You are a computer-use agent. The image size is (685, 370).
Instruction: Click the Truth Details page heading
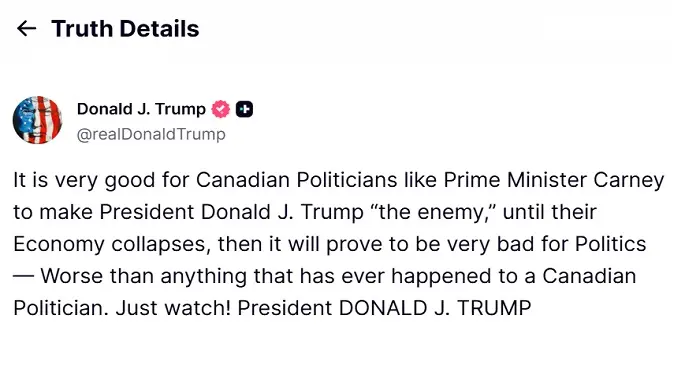[x=125, y=29]
